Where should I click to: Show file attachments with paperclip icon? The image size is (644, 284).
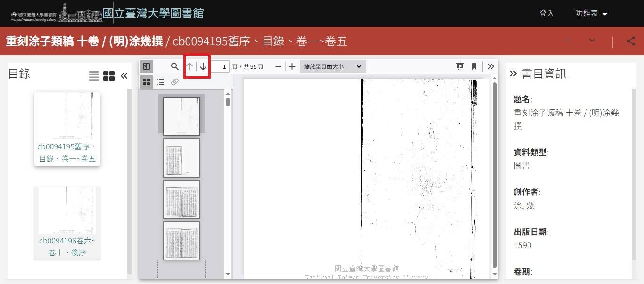tap(174, 82)
